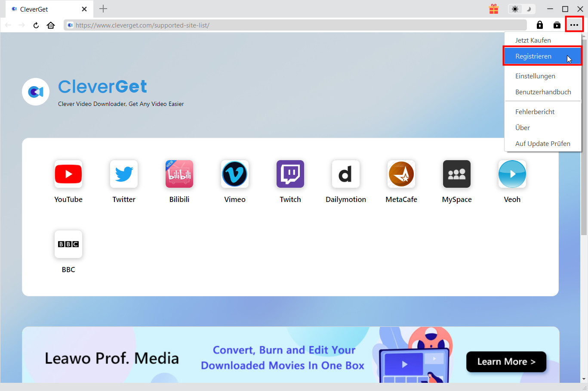Image resolution: width=588 pixels, height=391 pixels.
Task: Open the Twitch site icon
Action: [x=290, y=174]
